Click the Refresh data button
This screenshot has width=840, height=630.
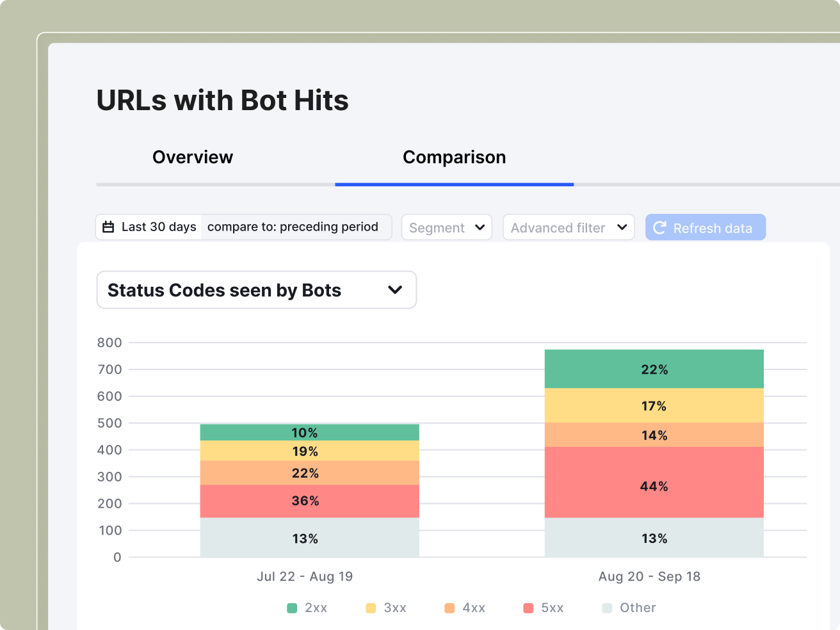pyautogui.click(x=705, y=227)
